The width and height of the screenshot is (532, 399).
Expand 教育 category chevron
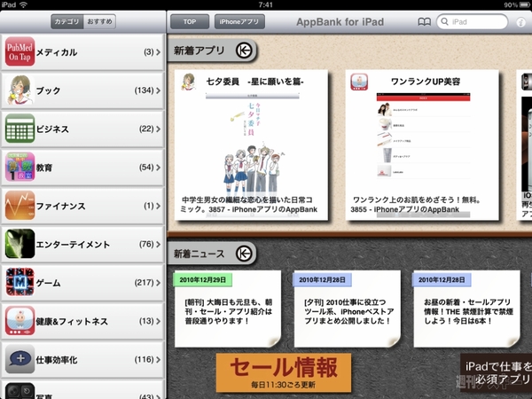click(x=158, y=168)
